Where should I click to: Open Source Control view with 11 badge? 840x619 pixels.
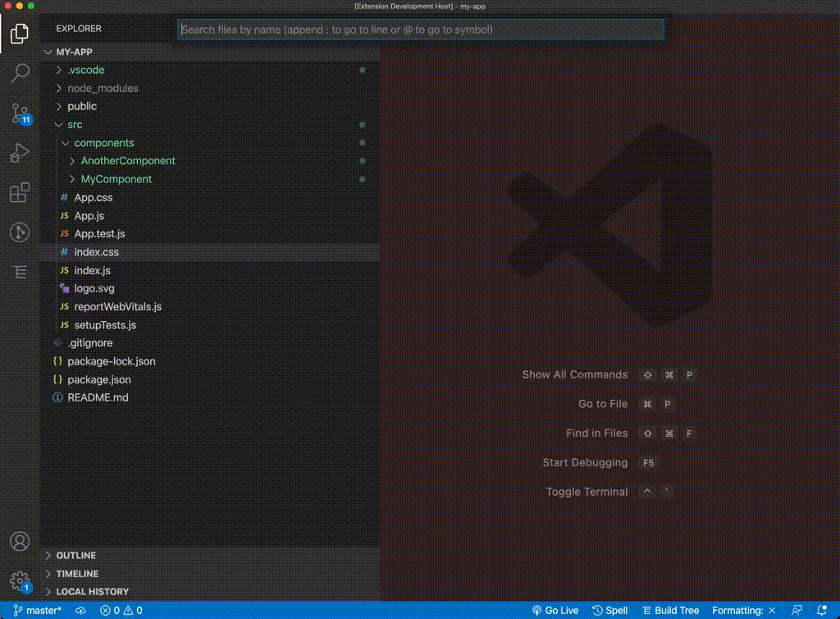click(x=21, y=113)
